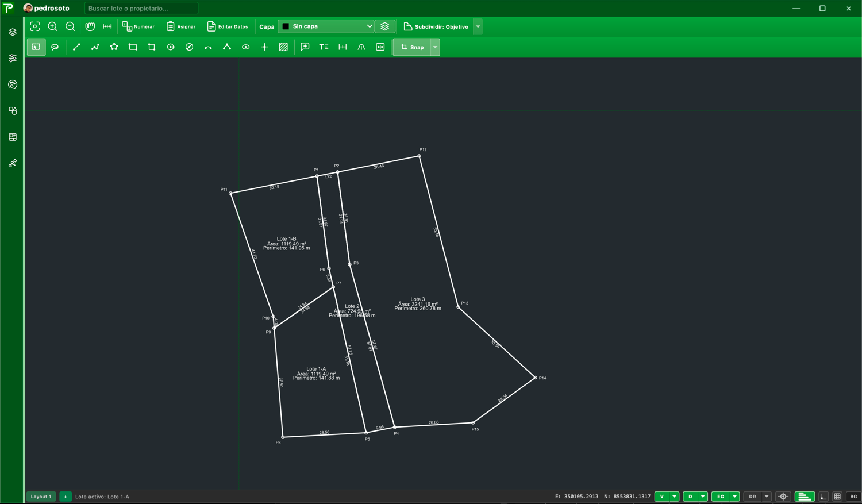This screenshot has height=504, width=862.
Task: Click the zoom out magnifier
Action: (70, 26)
